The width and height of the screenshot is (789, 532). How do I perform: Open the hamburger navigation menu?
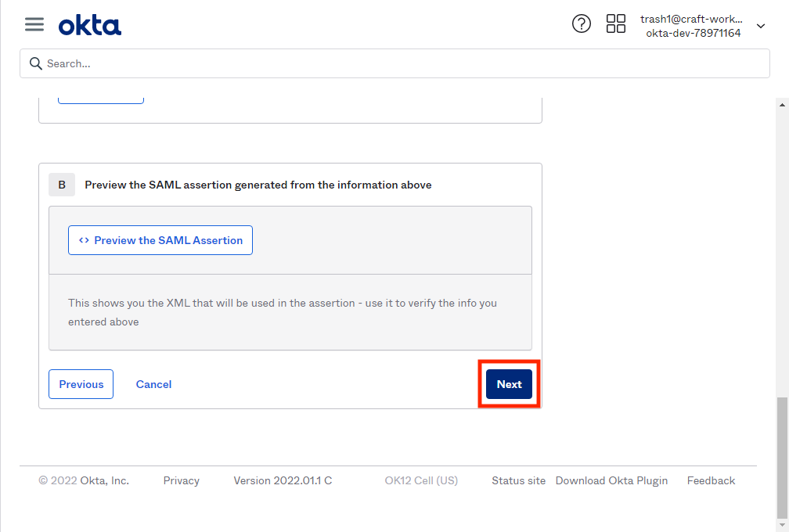click(34, 24)
